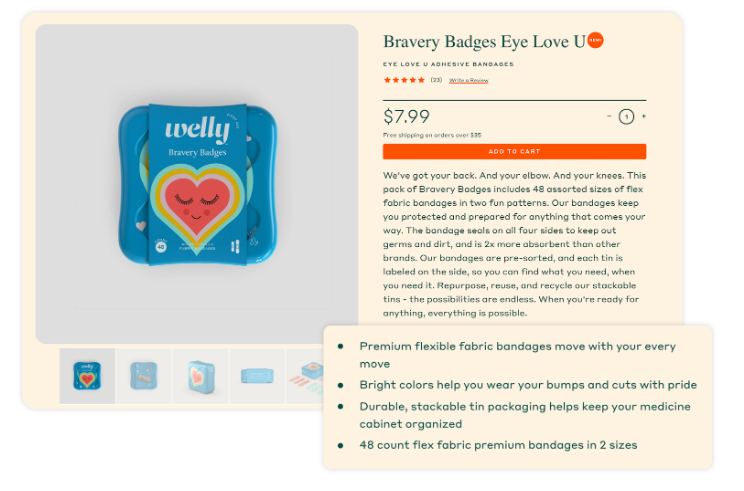The width and height of the screenshot is (744, 491).
Task: Click the free shipping on orders notice
Action: [432, 135]
